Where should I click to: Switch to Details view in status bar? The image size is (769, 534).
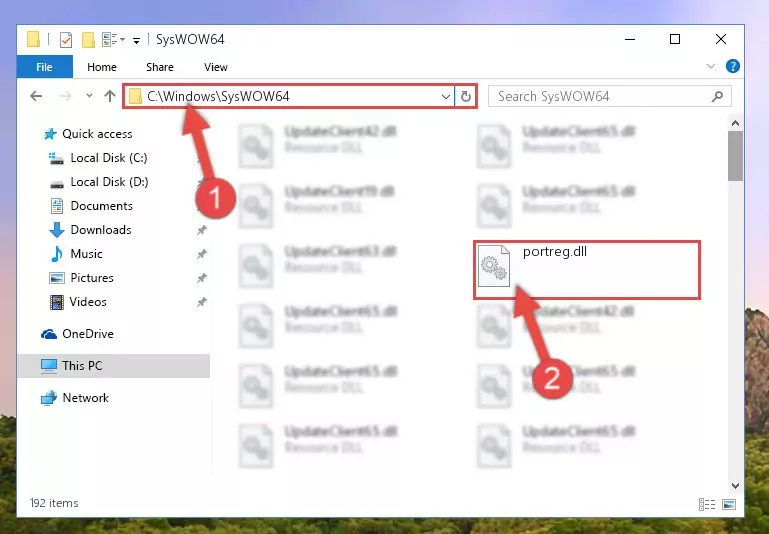click(707, 504)
